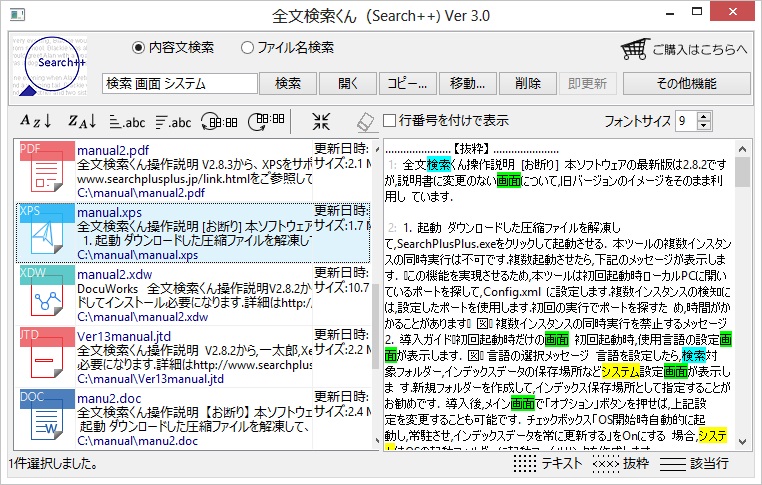Select manual.xps file name
Viewport: 762px width, 485px height.
(x=109, y=212)
